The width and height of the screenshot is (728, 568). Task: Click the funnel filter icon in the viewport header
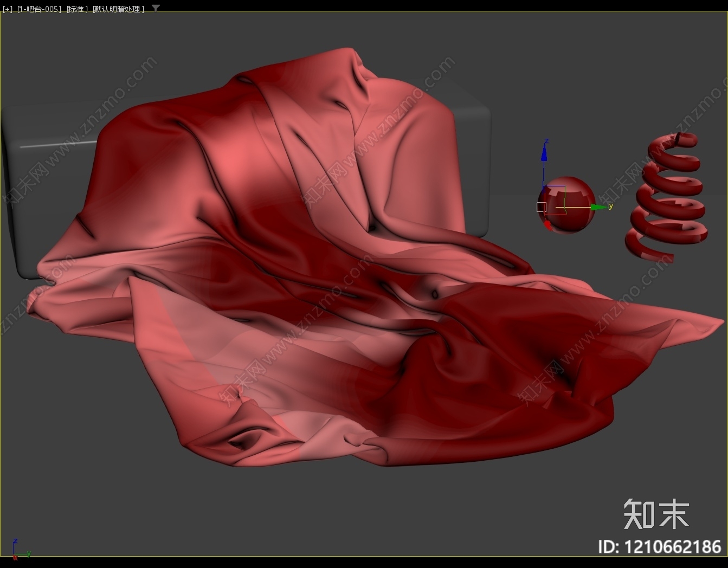(x=156, y=8)
